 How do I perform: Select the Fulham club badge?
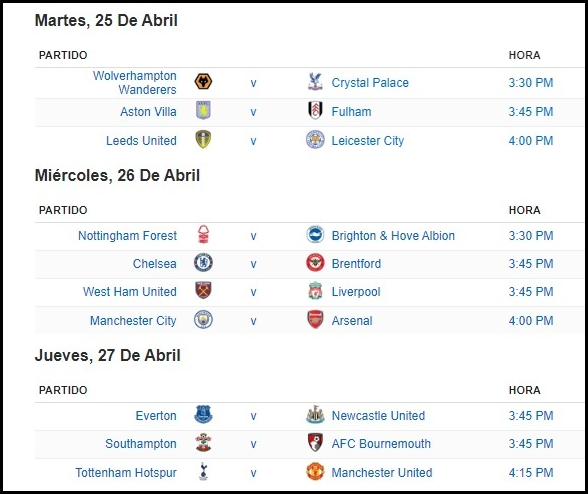point(315,110)
